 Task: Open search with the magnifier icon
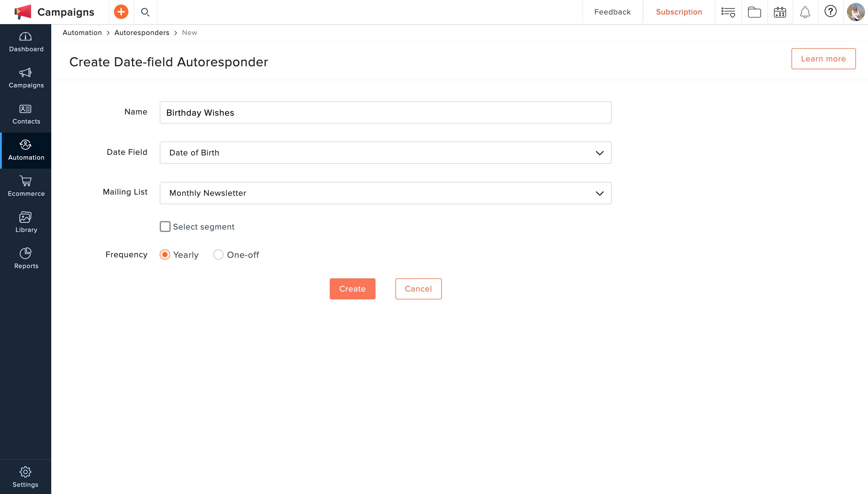tap(145, 12)
